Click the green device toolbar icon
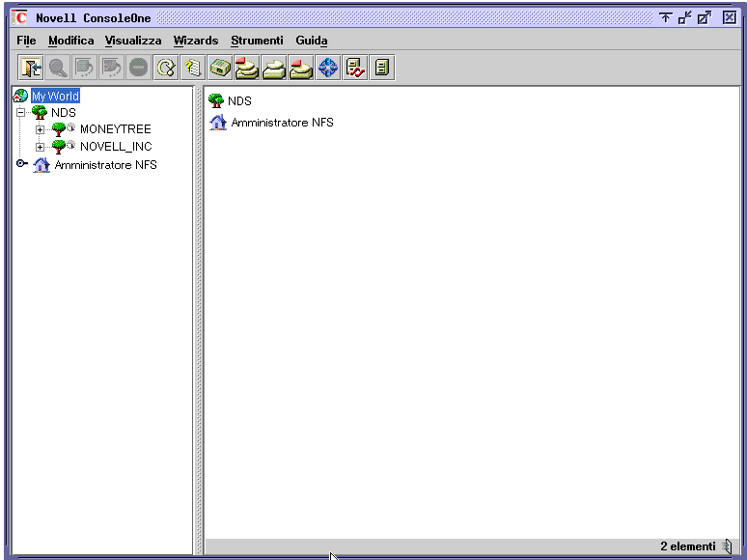The height and width of the screenshot is (560, 747). (220, 69)
